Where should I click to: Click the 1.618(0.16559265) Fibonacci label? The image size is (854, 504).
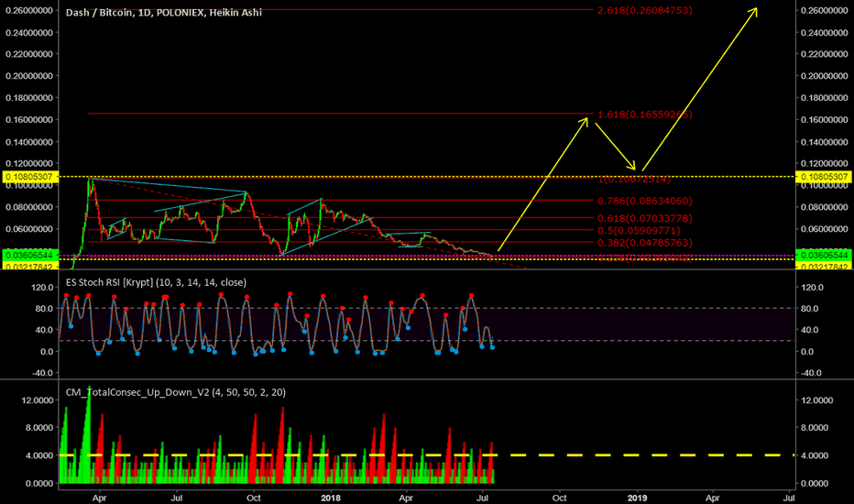tap(645, 115)
